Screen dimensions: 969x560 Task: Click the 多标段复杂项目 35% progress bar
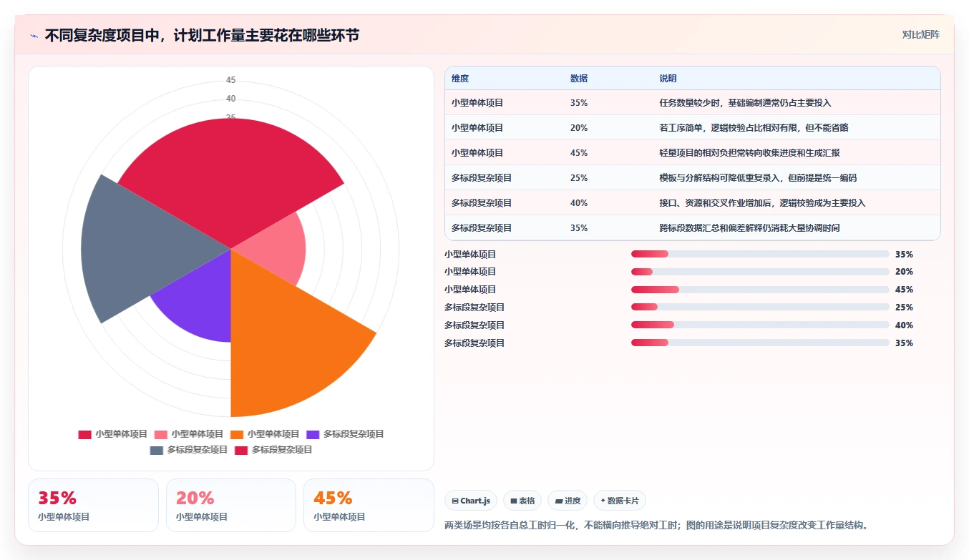[x=760, y=343]
